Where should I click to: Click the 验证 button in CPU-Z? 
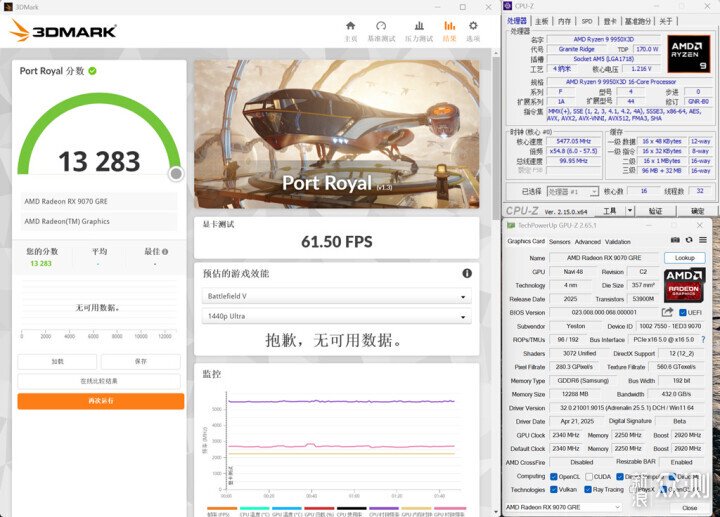(x=655, y=211)
